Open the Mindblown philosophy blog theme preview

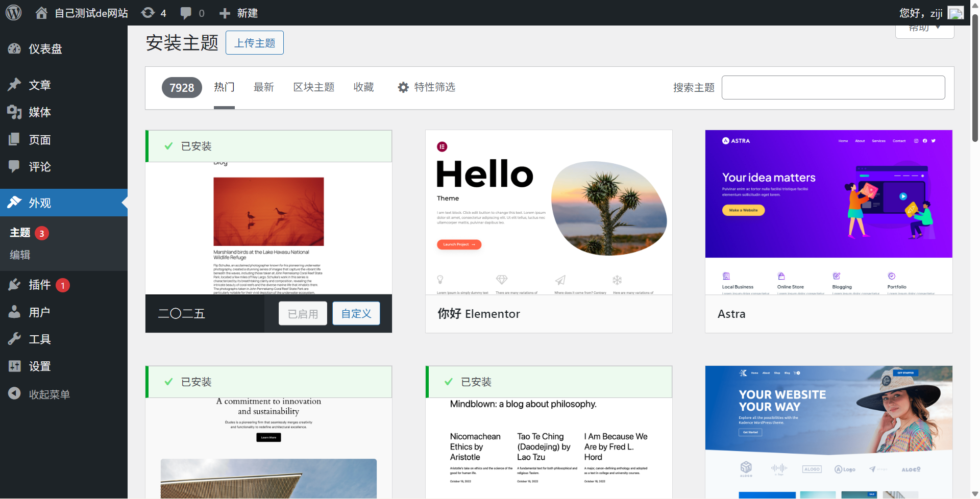coord(549,448)
